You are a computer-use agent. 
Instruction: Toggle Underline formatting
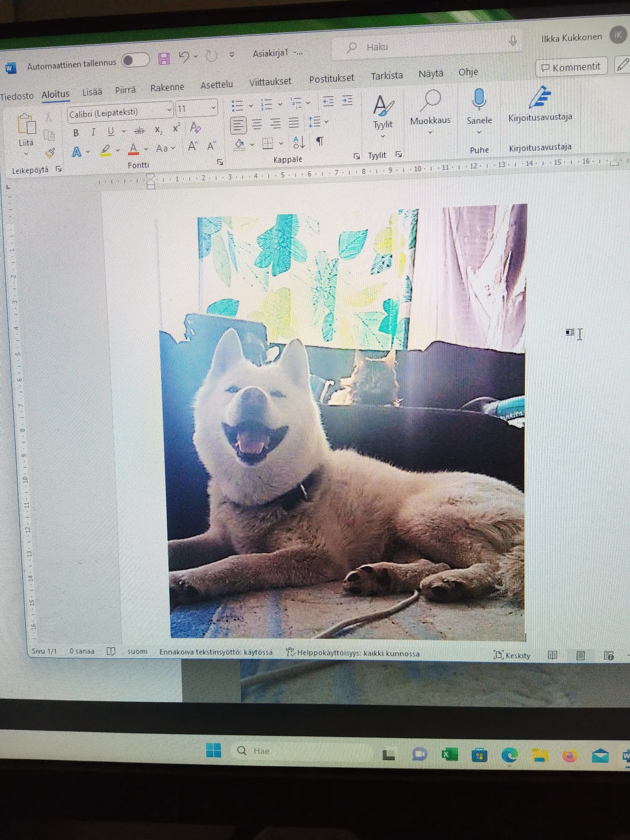click(110, 131)
